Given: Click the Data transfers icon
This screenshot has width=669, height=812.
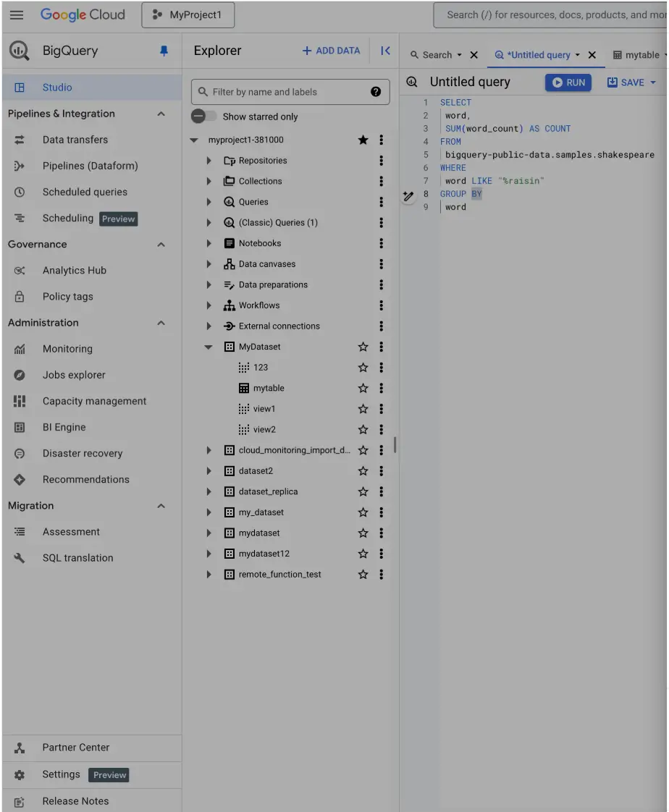Looking at the screenshot, I should click(x=19, y=140).
